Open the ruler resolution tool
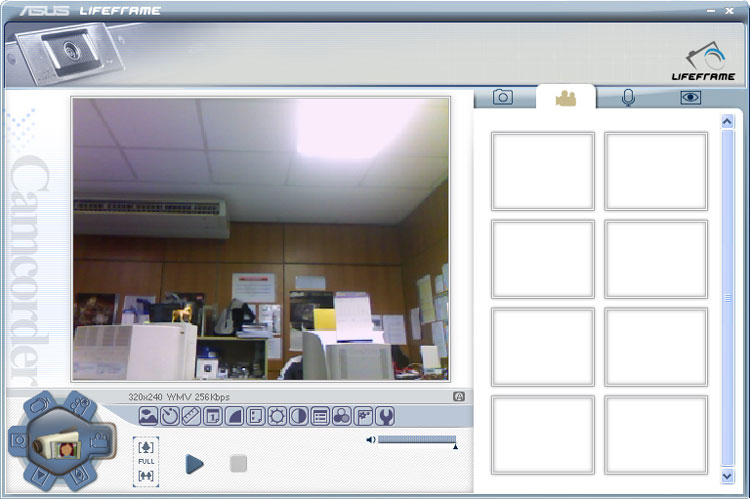The image size is (750, 499). coord(191,416)
